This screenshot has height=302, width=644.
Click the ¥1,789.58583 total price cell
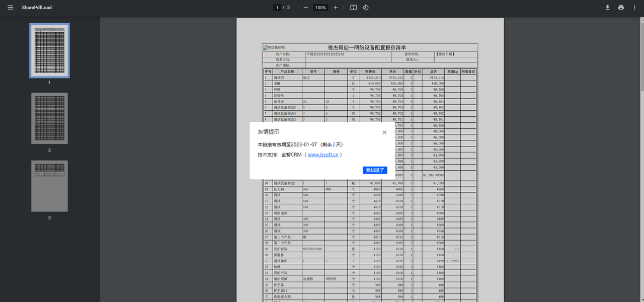click(x=434, y=175)
